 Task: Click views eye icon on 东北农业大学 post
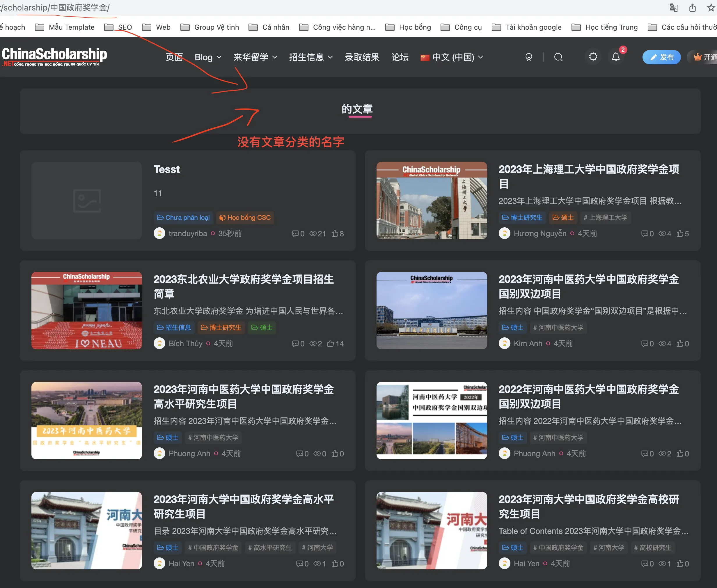point(313,343)
